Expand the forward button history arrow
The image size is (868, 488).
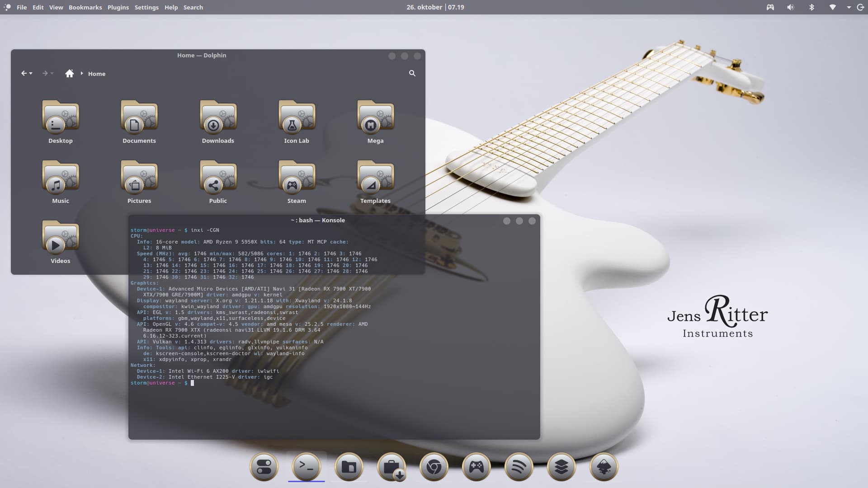tap(52, 73)
